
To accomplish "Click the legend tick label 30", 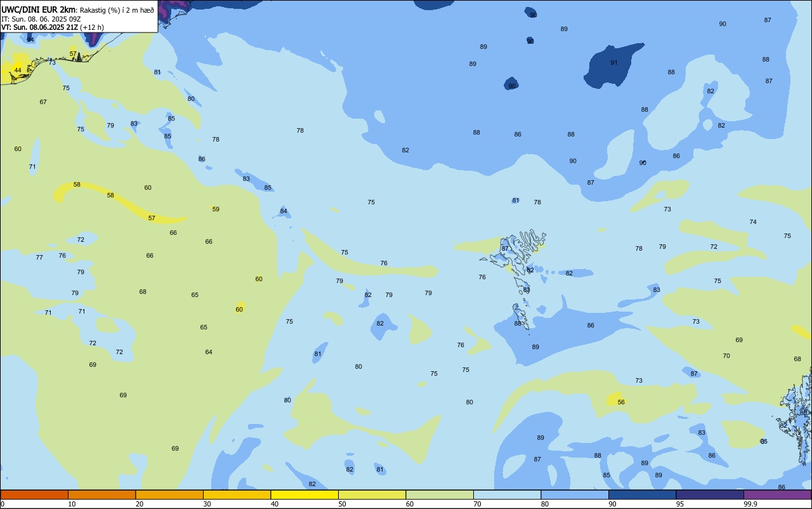I will tap(207, 504).
